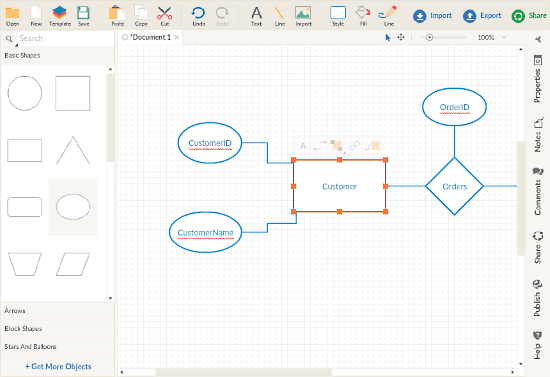Viewport: 550px width, 377px height.
Task: Switch to the Document 1 tab
Action: [150, 37]
